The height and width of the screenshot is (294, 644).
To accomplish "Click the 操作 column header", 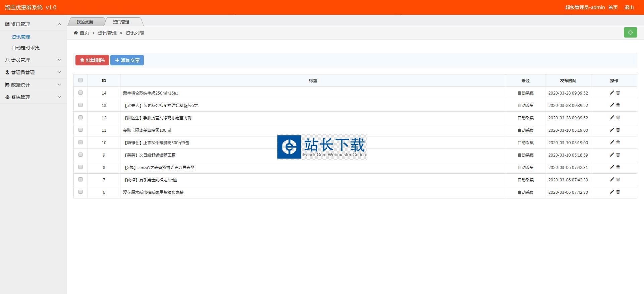I will tap(614, 81).
